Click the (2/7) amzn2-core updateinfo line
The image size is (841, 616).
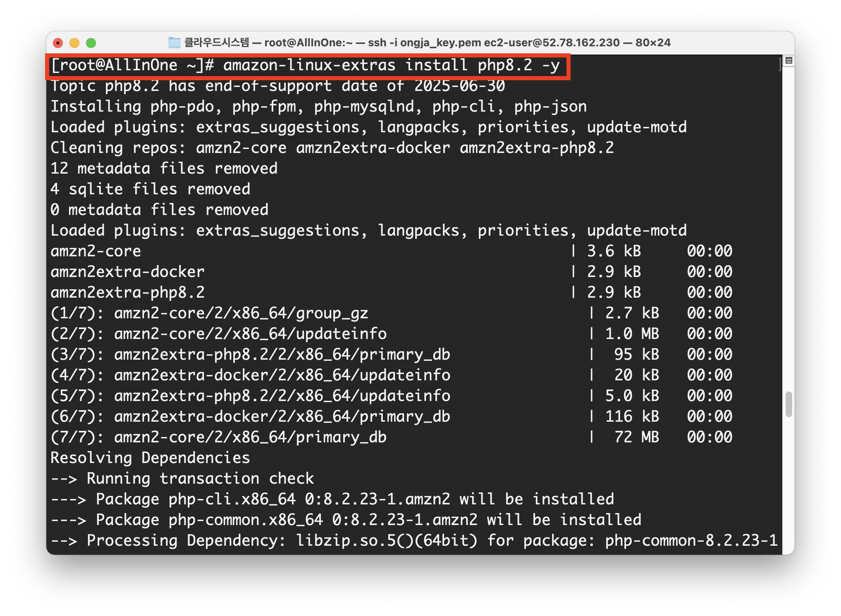point(218,334)
